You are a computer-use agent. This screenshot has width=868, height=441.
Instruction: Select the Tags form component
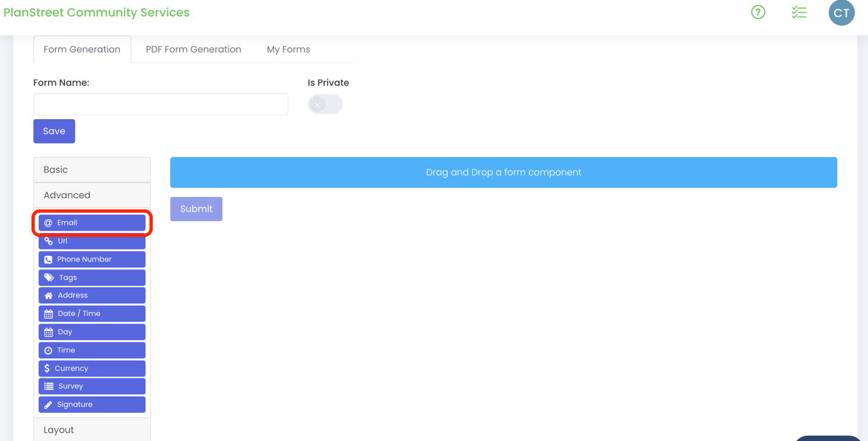coord(92,277)
